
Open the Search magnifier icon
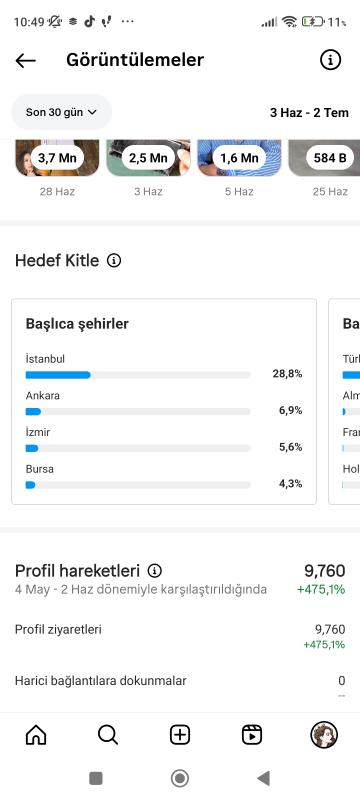(108, 735)
